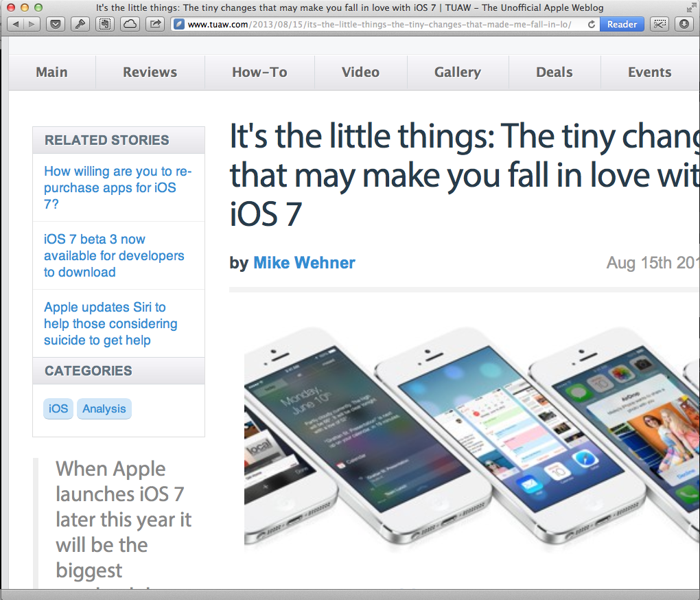
Task: Click the scissors clipping toolbar button
Action: 660,24
